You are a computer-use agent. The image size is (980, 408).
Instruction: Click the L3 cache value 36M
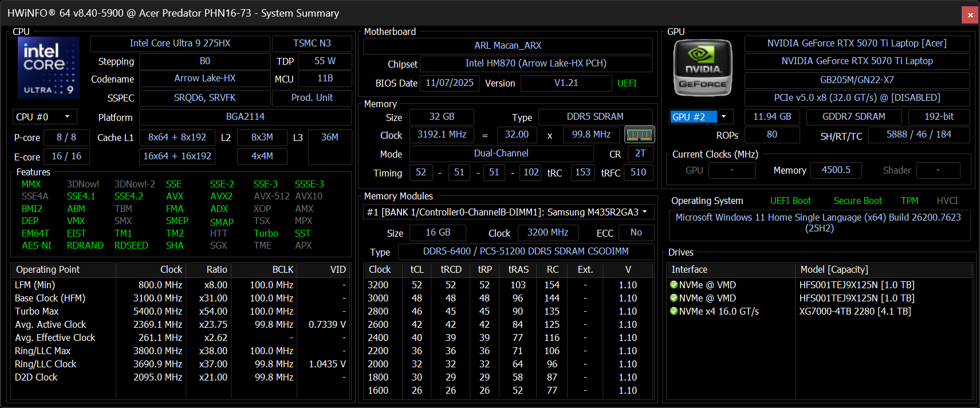click(x=330, y=147)
